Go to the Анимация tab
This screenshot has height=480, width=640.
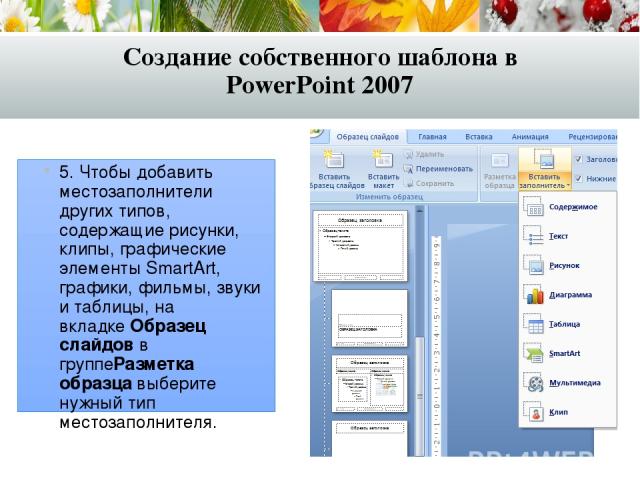tap(530, 137)
